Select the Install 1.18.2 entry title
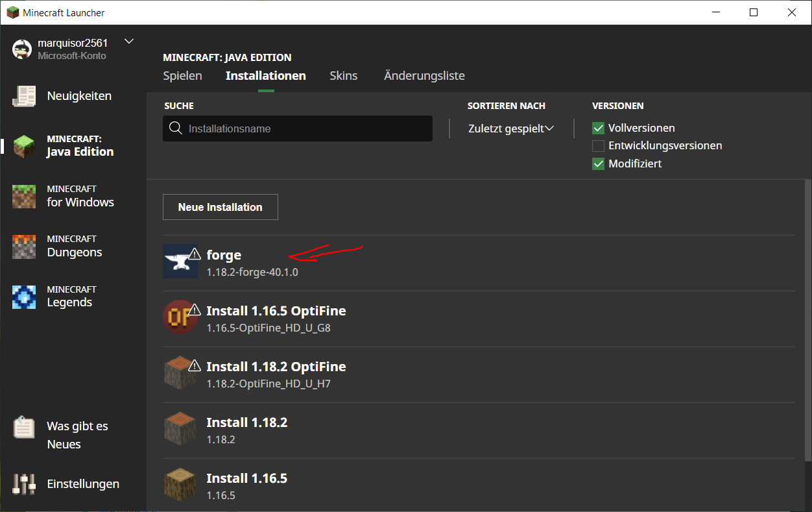The width and height of the screenshot is (812, 512). pyautogui.click(x=247, y=422)
